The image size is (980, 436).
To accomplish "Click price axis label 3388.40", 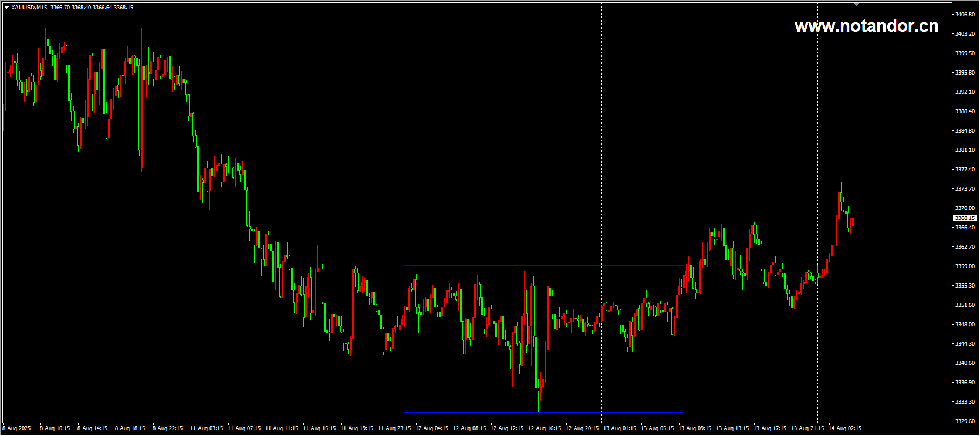I will click(x=965, y=111).
